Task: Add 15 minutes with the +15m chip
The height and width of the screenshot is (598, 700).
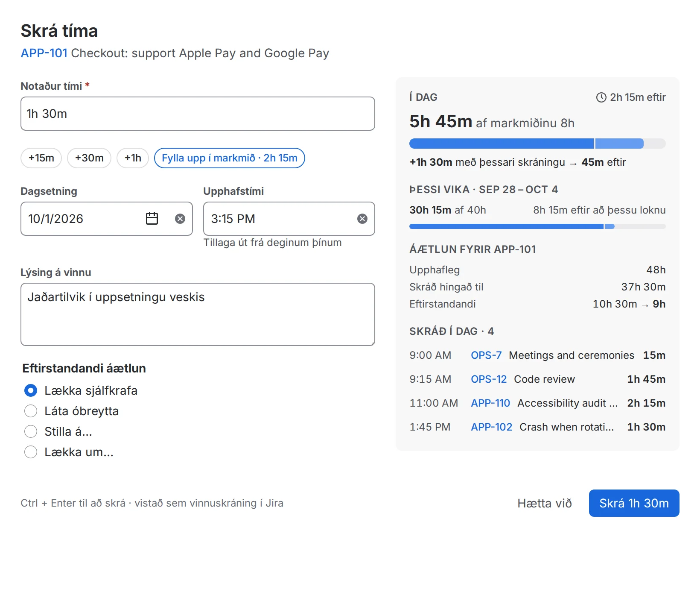Action: click(41, 158)
